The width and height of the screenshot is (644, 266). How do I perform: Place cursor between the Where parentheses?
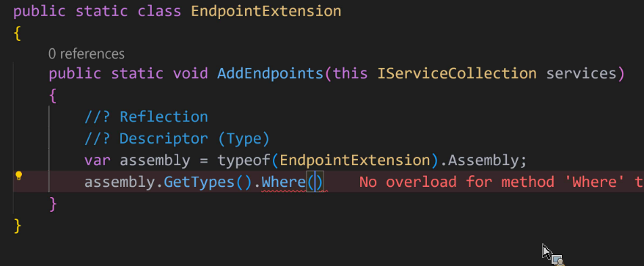tap(315, 182)
